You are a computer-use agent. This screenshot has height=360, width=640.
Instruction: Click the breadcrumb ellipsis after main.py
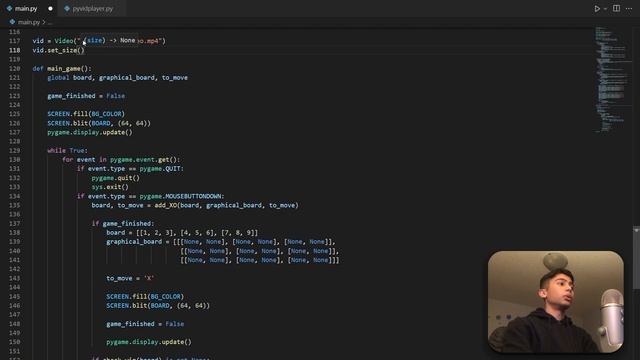pyautogui.click(x=50, y=22)
